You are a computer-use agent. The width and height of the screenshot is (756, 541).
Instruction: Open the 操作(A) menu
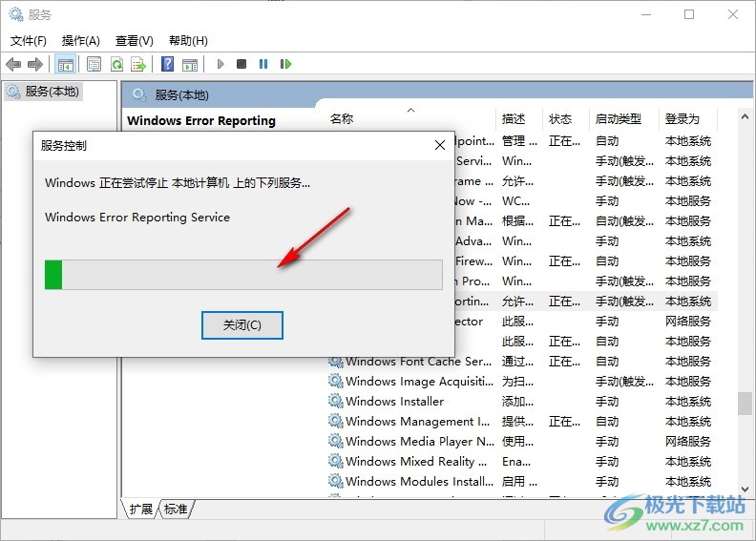80,41
